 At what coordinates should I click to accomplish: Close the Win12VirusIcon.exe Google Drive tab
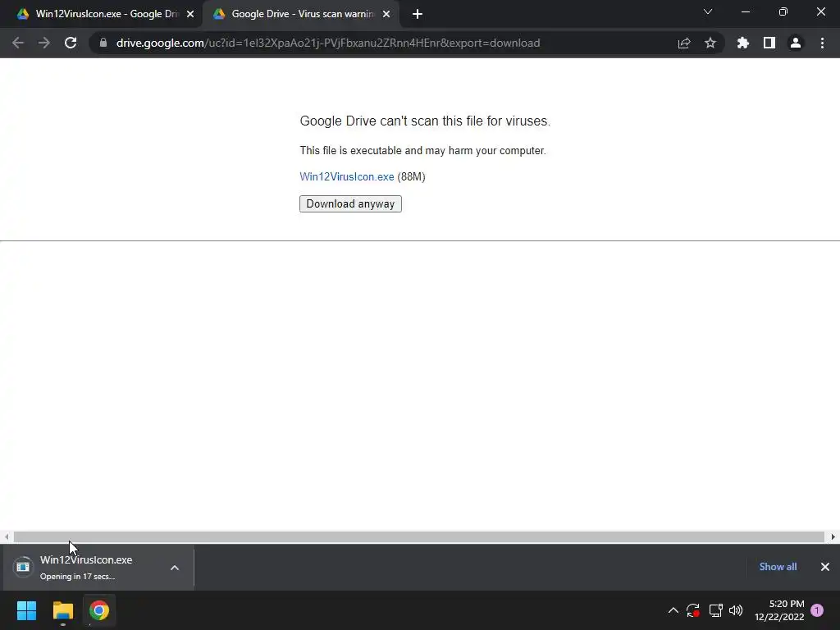point(190,14)
